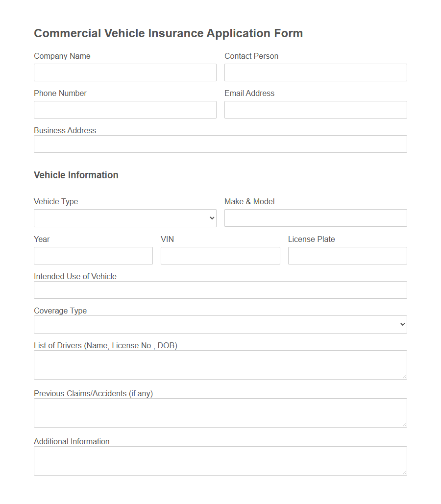Click the Additional Information text area
Viewport: 441px width, 504px height.
pyautogui.click(x=220, y=460)
